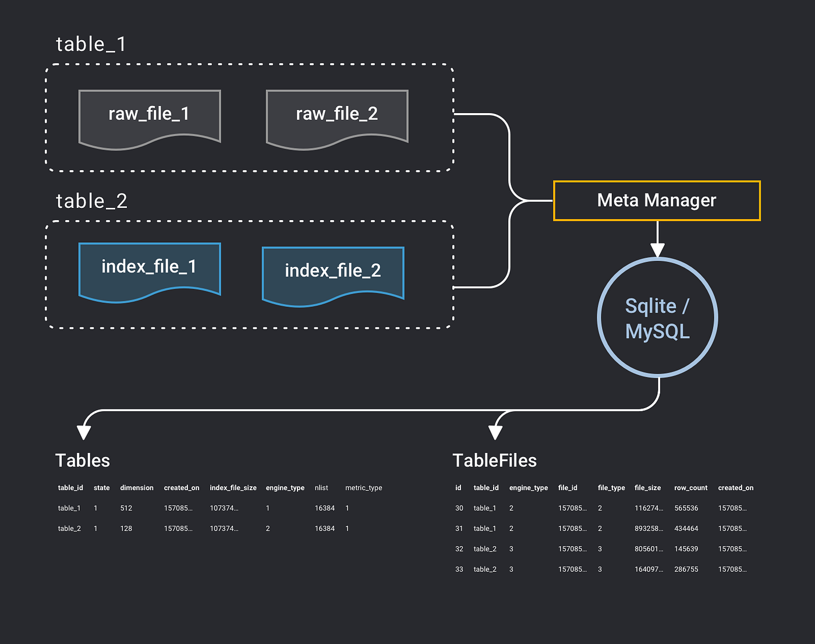The width and height of the screenshot is (815, 644).
Task: Open the index_file_2 file icon
Action: point(332,273)
